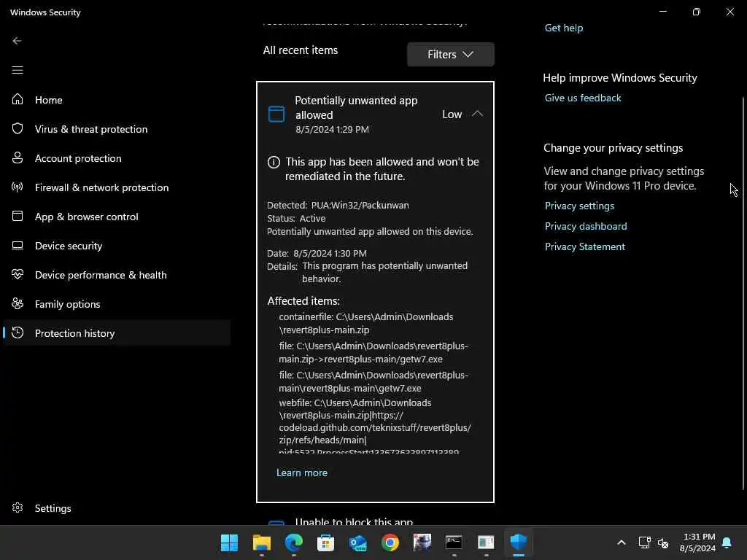Click Give us feedback link
This screenshot has width=747, height=560.
point(583,98)
